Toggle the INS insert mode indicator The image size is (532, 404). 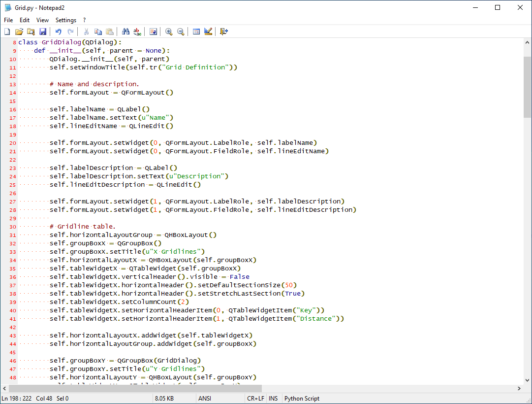point(273,398)
